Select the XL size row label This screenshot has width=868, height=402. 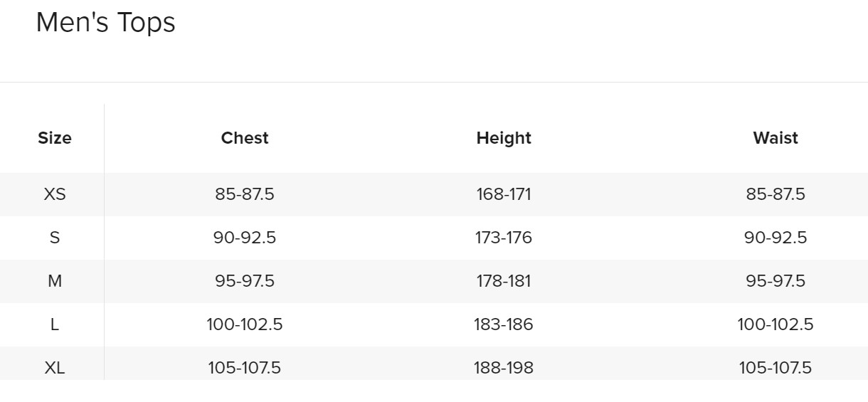[55, 368]
